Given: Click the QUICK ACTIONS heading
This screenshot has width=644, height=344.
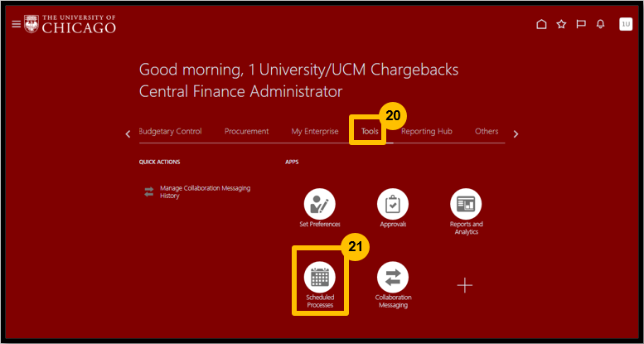Looking at the screenshot, I should [159, 162].
